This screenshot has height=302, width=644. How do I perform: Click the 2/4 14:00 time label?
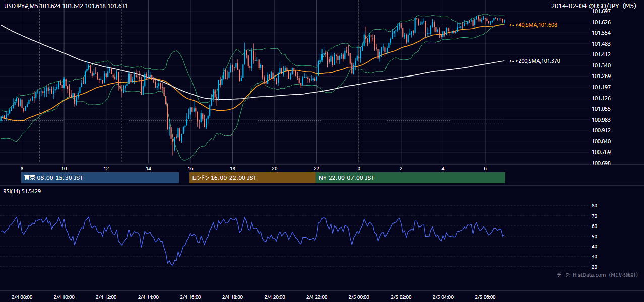point(148,297)
